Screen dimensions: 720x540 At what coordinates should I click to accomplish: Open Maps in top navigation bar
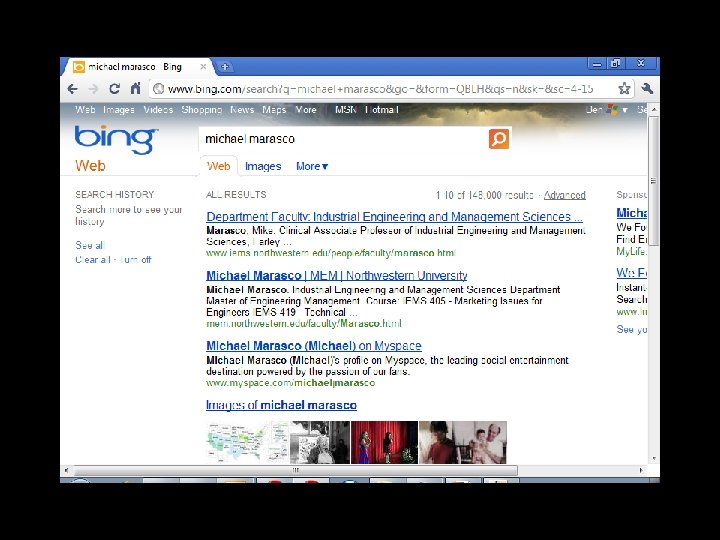274,110
